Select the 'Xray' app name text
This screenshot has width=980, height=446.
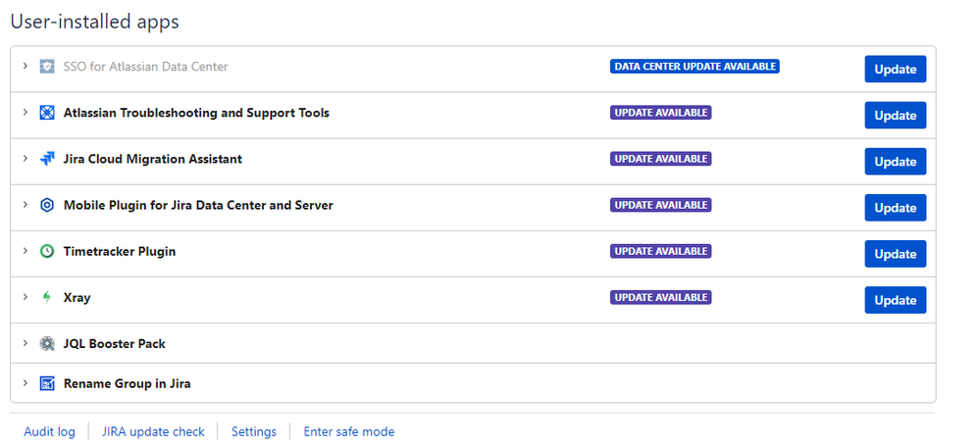(x=77, y=297)
